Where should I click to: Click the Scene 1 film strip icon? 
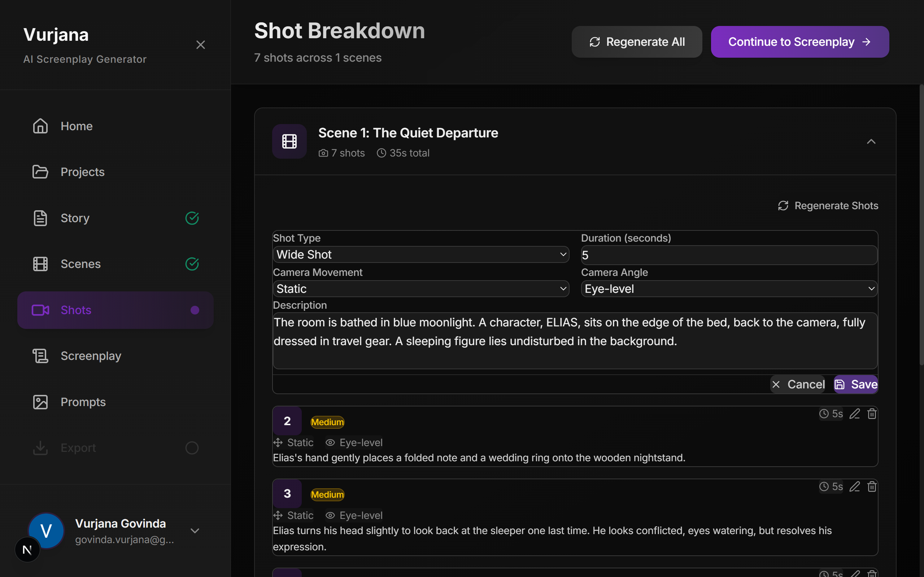pyautogui.click(x=289, y=142)
